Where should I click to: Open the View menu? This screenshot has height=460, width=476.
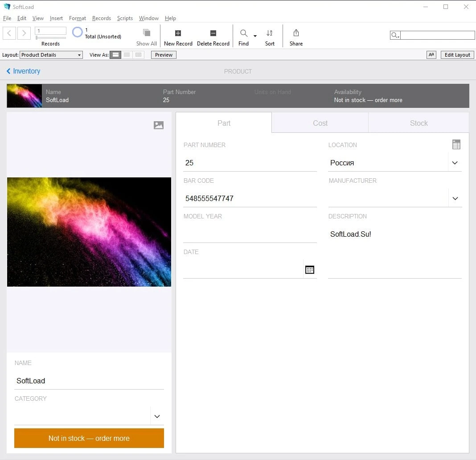tap(38, 18)
